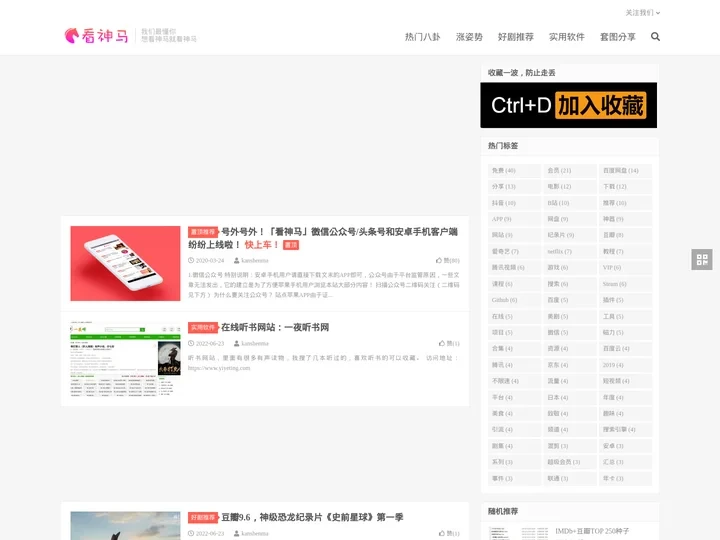Open IMDb+豆瓣TOP 250种子 recommendation
The height and width of the screenshot is (540, 720).
(592, 531)
